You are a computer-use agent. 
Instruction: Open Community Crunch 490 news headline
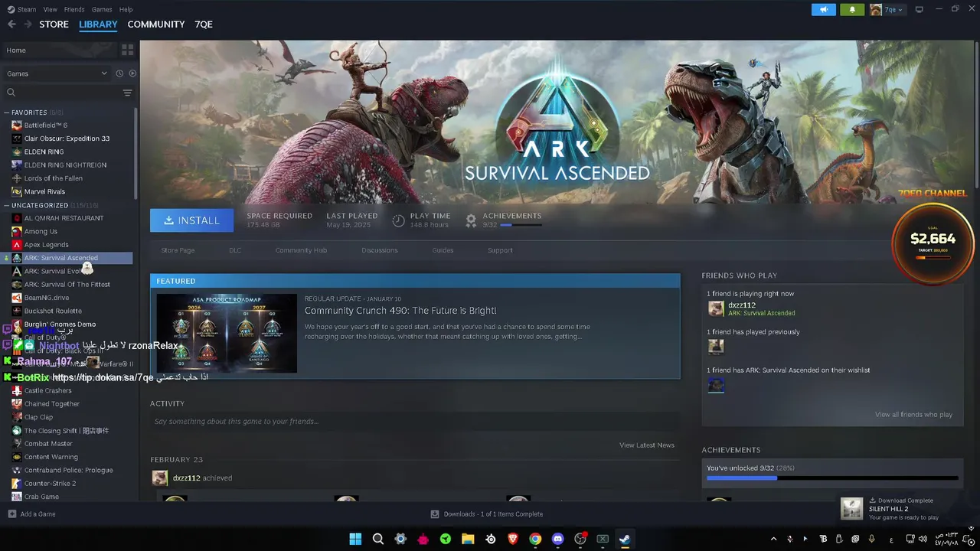pyautogui.click(x=400, y=311)
